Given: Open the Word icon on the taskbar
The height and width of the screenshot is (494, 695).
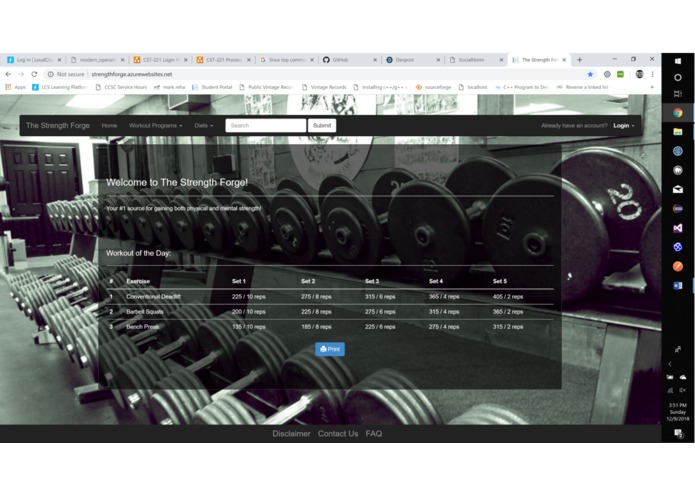Looking at the screenshot, I should [678, 286].
